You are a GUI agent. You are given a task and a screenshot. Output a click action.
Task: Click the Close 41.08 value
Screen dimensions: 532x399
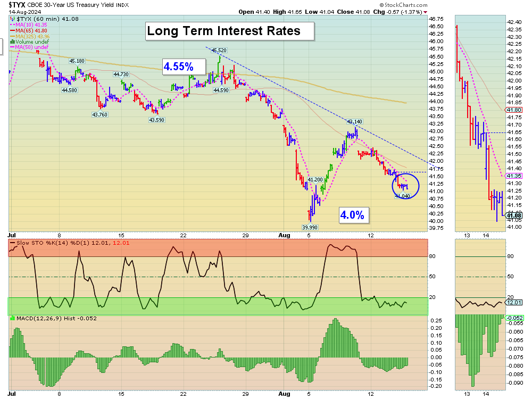coord(353,12)
